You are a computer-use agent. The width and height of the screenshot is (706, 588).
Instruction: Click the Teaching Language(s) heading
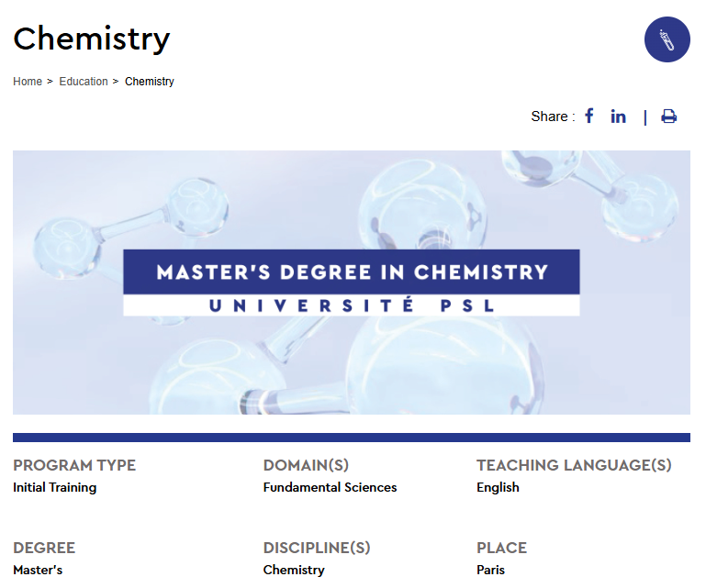tap(574, 465)
